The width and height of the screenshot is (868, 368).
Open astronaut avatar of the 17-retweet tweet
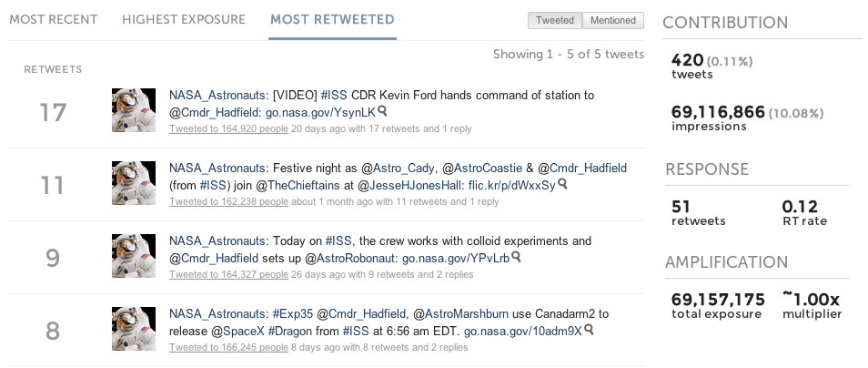[x=135, y=112]
